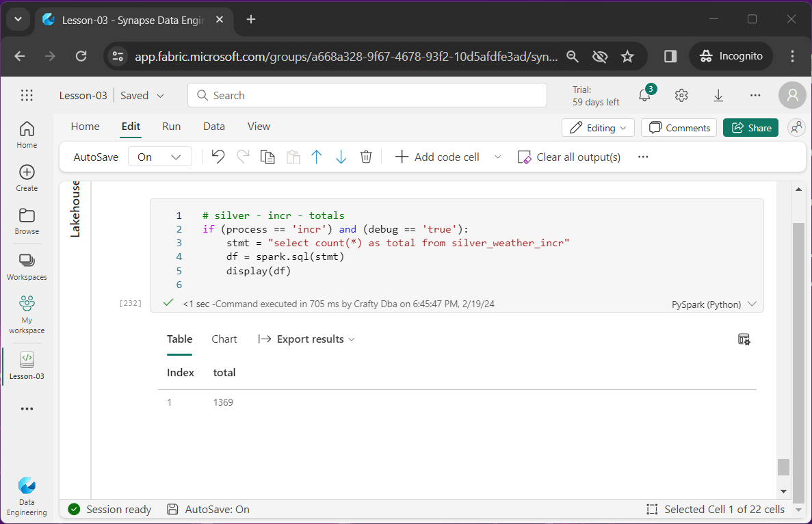
Task: Move cell down with the down arrow
Action: pyautogui.click(x=341, y=157)
